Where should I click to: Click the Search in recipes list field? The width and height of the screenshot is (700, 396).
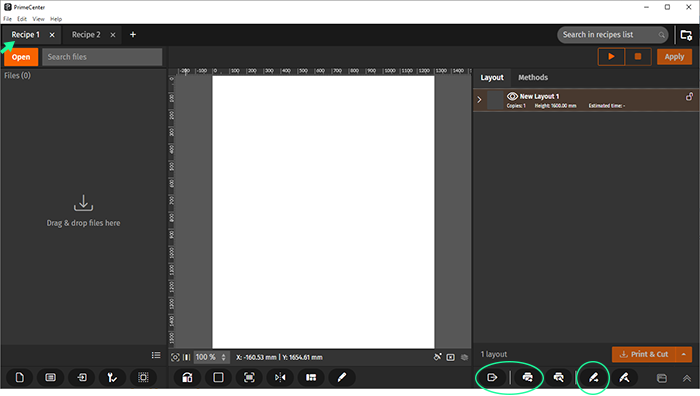coord(612,35)
